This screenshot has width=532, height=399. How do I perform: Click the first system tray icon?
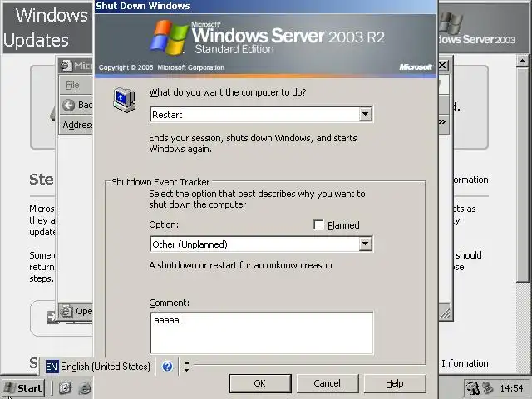pos(473,387)
